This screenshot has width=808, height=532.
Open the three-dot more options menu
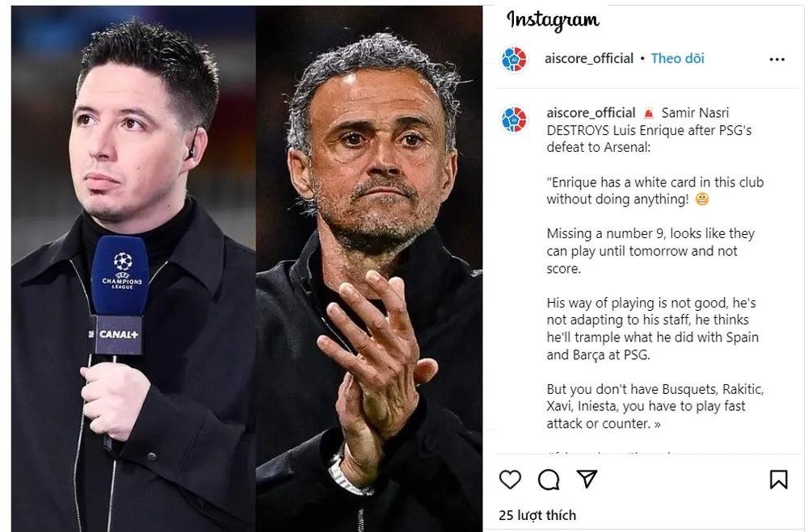coord(776,59)
